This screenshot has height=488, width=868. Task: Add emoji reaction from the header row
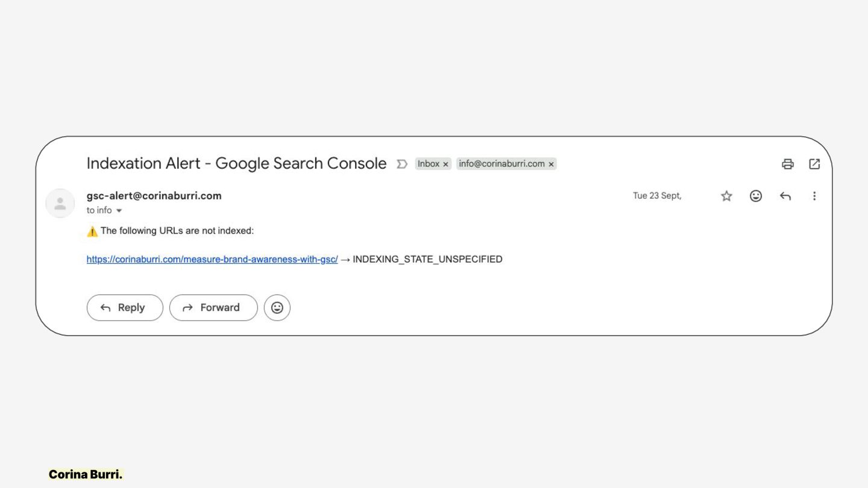pyautogui.click(x=755, y=196)
